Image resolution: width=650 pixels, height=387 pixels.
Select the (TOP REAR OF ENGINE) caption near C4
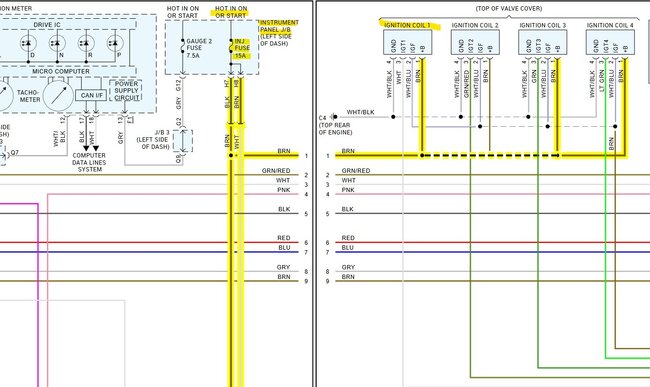click(335, 129)
